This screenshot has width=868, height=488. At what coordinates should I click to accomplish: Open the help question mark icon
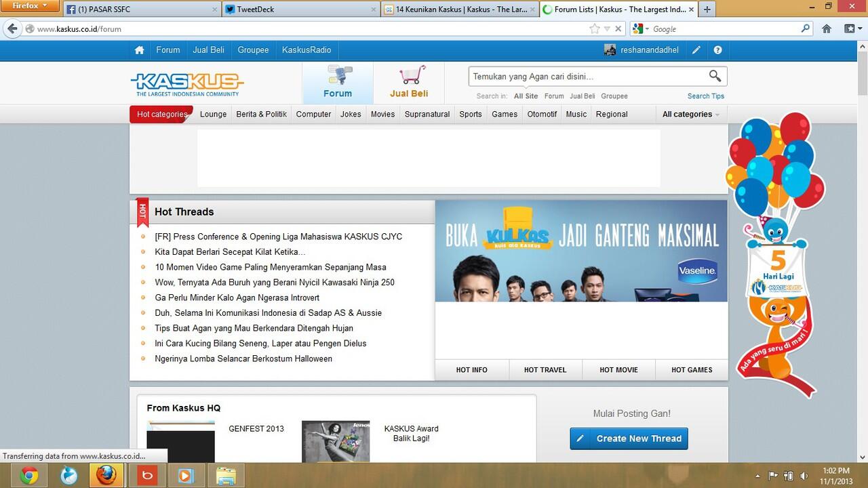pyautogui.click(x=717, y=50)
